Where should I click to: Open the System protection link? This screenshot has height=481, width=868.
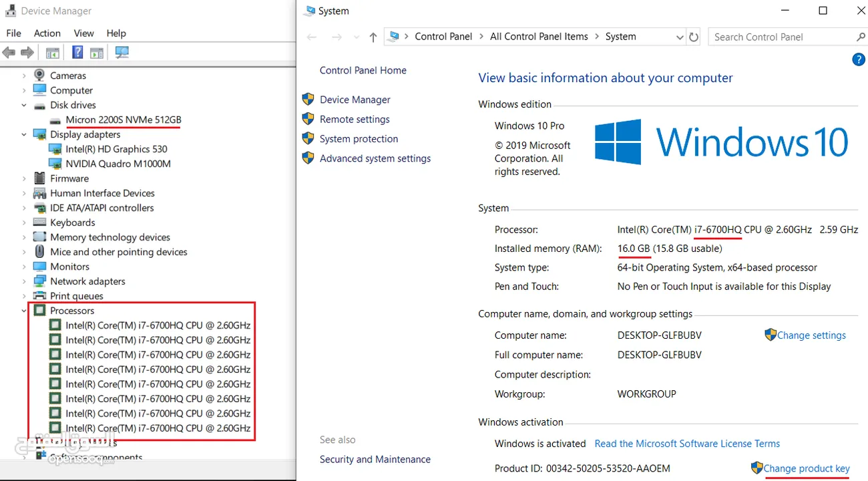point(359,139)
